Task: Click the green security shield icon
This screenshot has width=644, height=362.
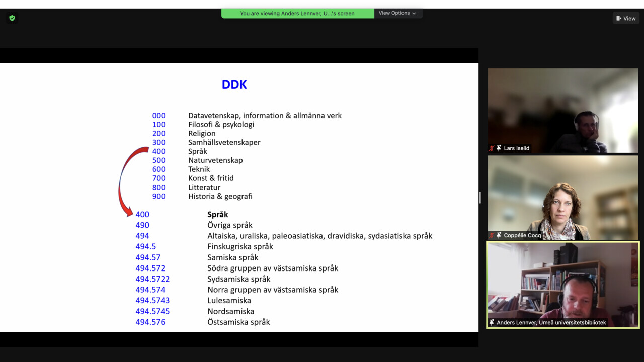Action: [x=11, y=18]
